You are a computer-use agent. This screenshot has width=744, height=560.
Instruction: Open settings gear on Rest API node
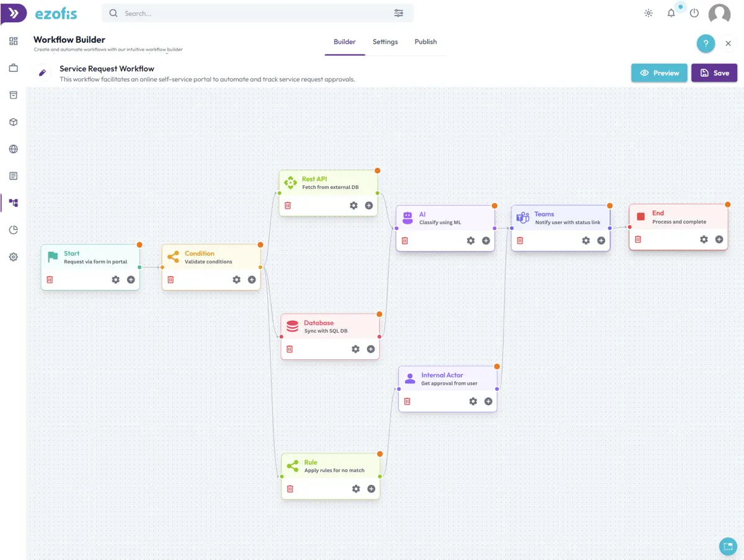pyautogui.click(x=353, y=206)
